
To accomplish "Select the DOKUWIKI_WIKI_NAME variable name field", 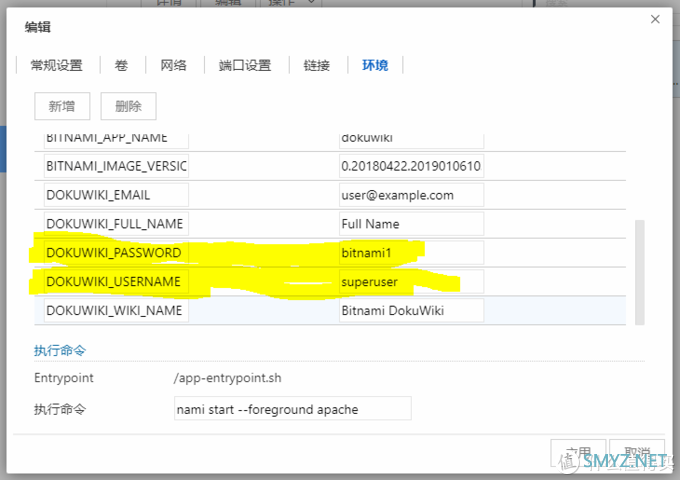I will pos(114,310).
